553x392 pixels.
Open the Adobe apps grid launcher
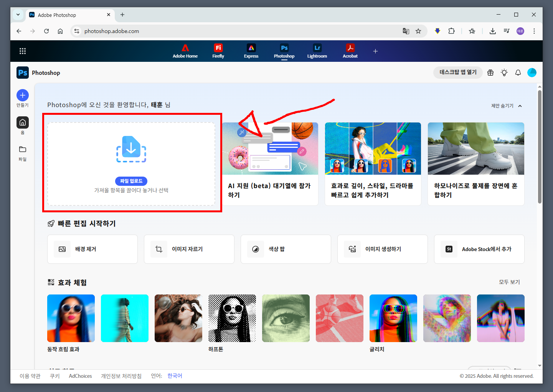point(23,51)
